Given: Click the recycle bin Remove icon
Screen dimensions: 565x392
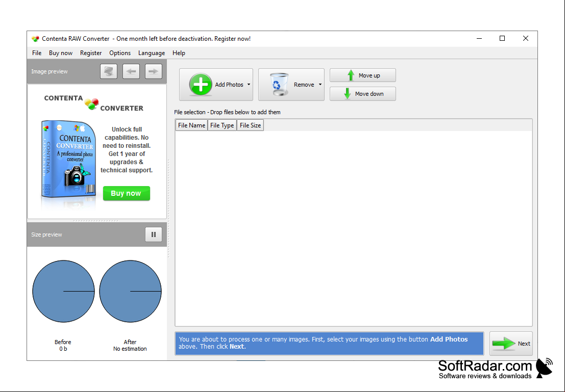Looking at the screenshot, I should 279,85.
